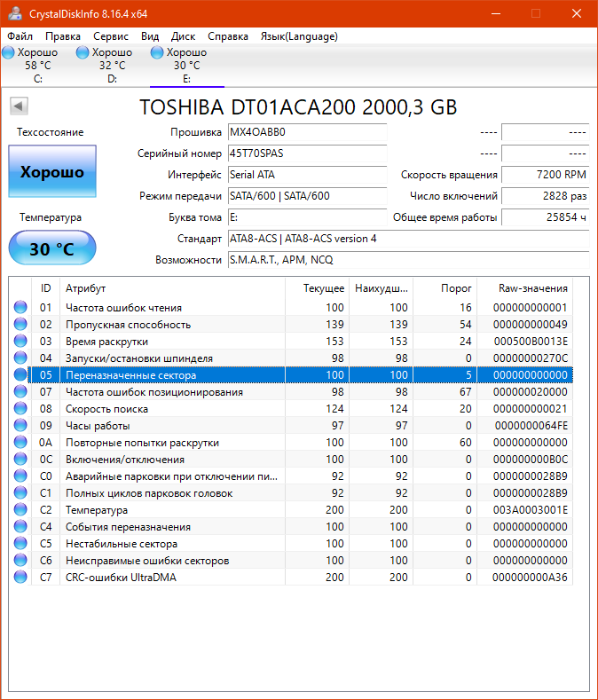The height and width of the screenshot is (700, 598).
Task: Click the Текущее column header
Action: pyautogui.click(x=317, y=288)
